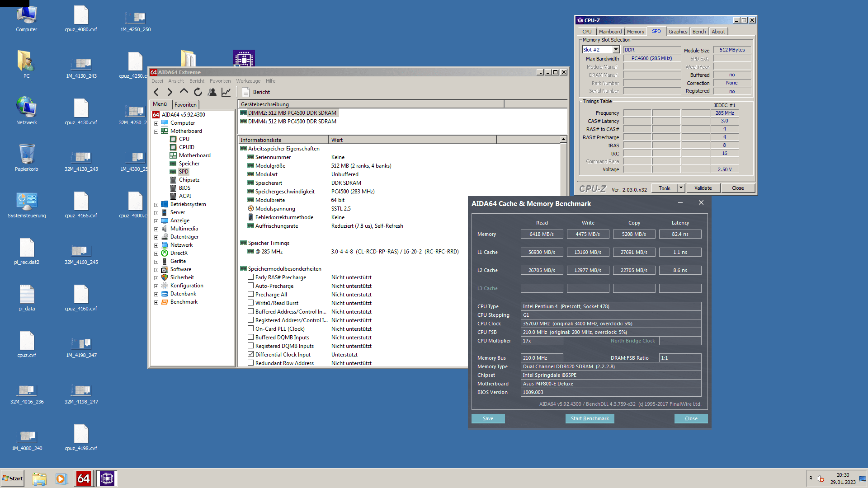The image size is (868, 488).
Task: Click the AIDA64 up-level arrow icon
Action: coord(184,92)
